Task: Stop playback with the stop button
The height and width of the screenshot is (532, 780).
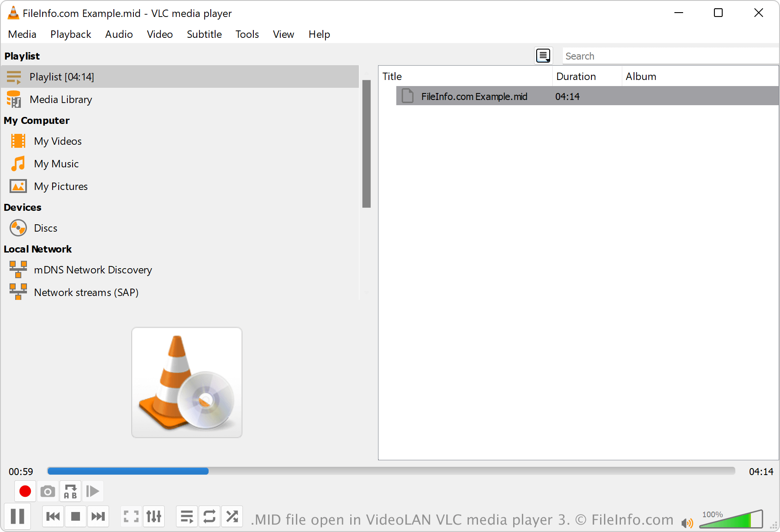Action: tap(76, 516)
